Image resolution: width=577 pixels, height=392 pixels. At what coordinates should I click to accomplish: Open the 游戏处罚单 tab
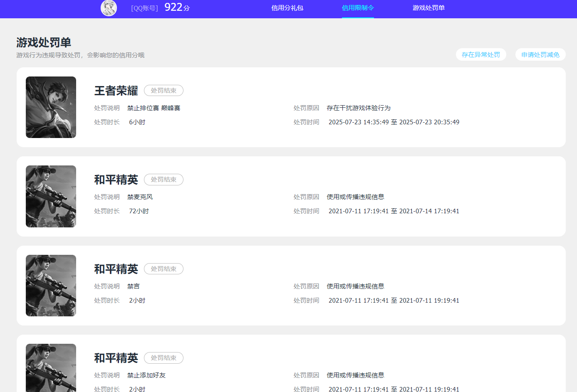click(428, 8)
